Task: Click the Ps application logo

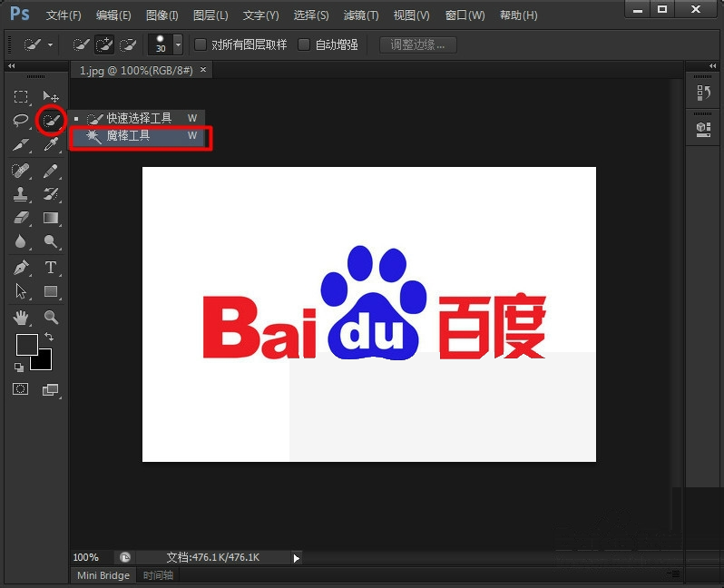Action: click(x=20, y=14)
